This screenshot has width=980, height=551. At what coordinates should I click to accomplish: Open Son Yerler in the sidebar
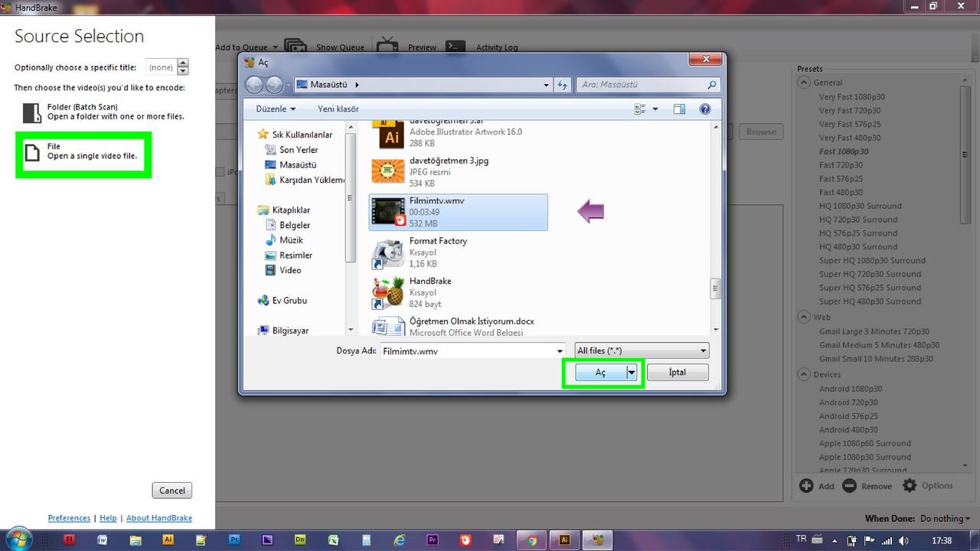click(x=291, y=150)
